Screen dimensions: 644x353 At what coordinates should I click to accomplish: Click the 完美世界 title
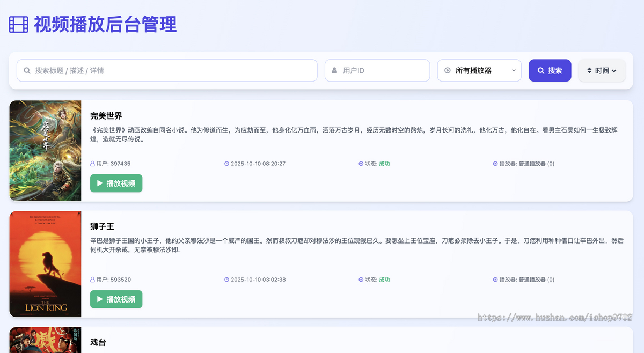tap(106, 116)
